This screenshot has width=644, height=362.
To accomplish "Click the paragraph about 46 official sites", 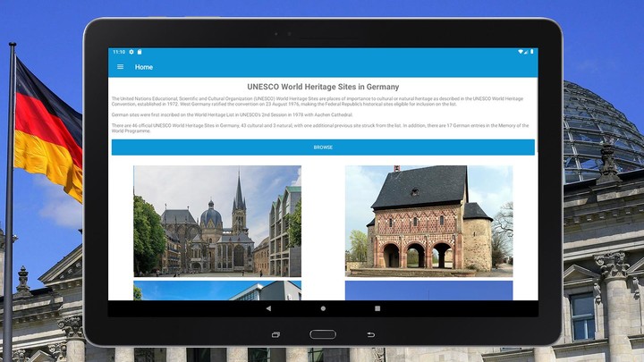I will pos(323,128).
